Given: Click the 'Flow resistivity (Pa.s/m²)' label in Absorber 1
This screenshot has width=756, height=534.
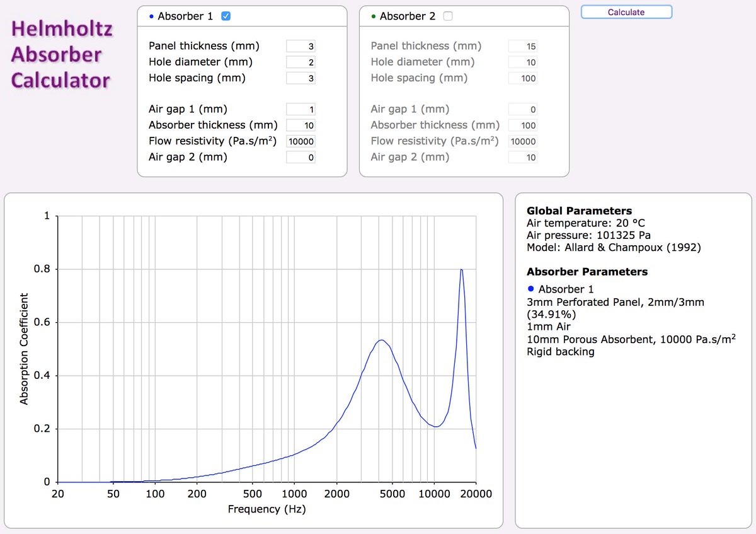Looking at the screenshot, I should (x=213, y=141).
